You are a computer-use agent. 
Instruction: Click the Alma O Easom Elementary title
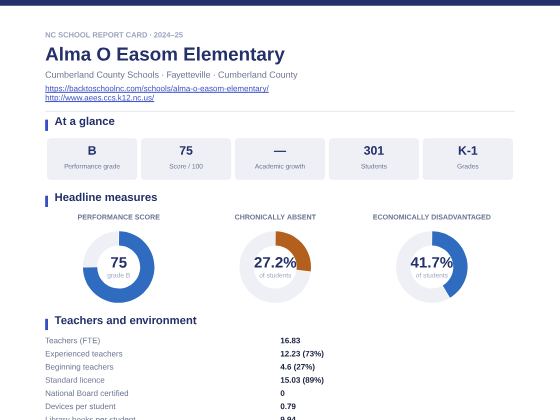pos(165,54)
